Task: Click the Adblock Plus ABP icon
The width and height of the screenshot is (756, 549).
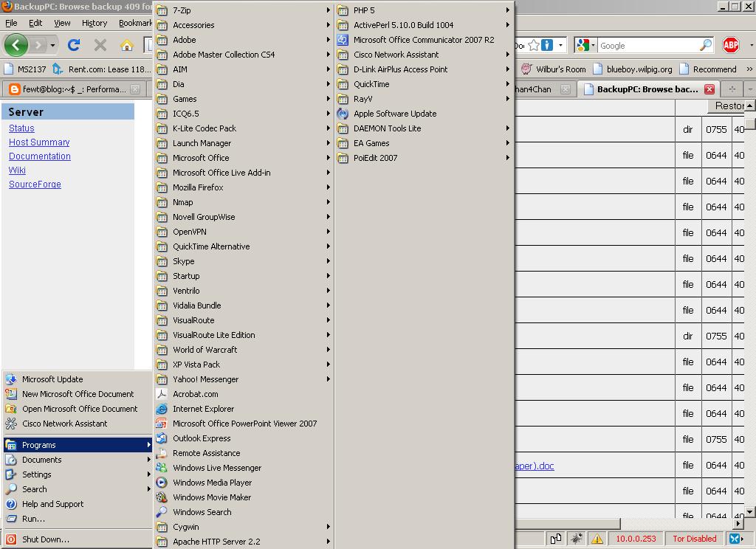Action: click(731, 45)
